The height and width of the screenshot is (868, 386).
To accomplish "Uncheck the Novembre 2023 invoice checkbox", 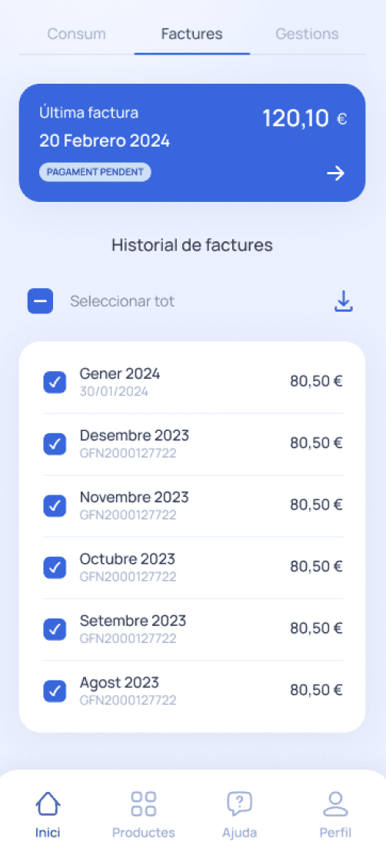I will 55,505.
